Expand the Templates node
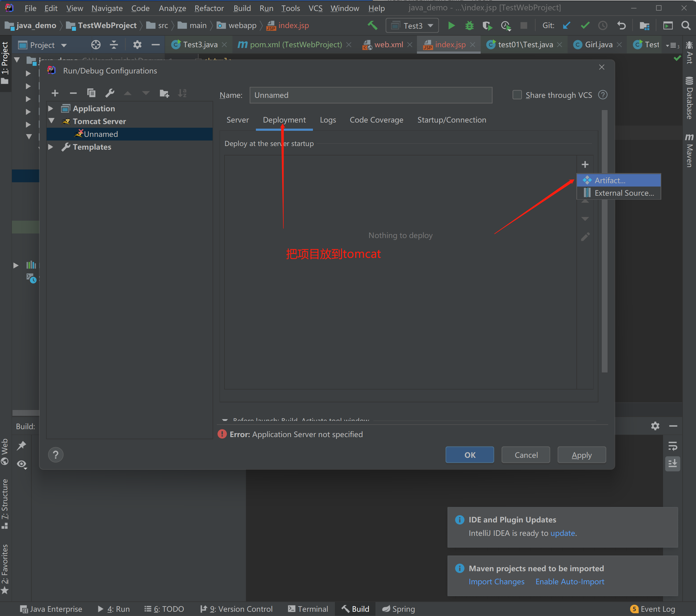The image size is (696, 616). point(50,147)
